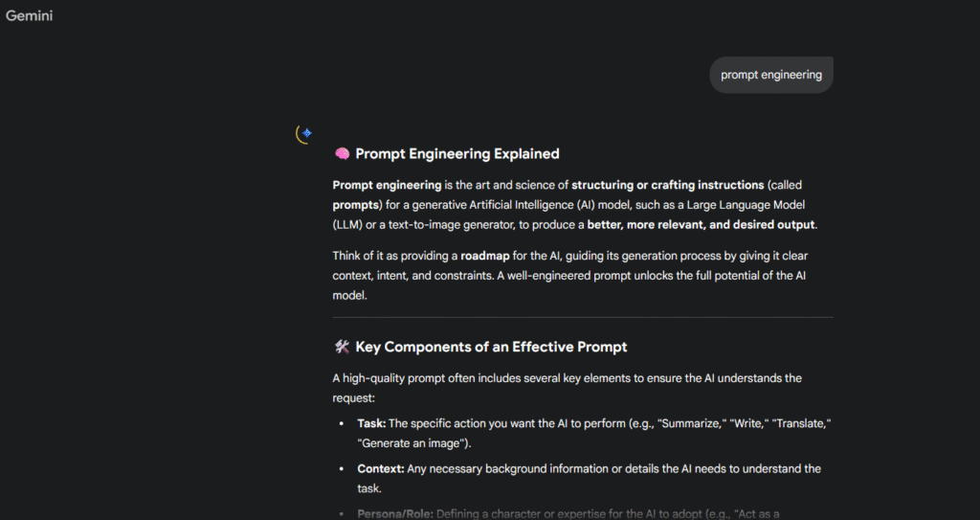Click the hammer and wrench emoji icon
The width and height of the screenshot is (980, 520).
click(x=342, y=347)
